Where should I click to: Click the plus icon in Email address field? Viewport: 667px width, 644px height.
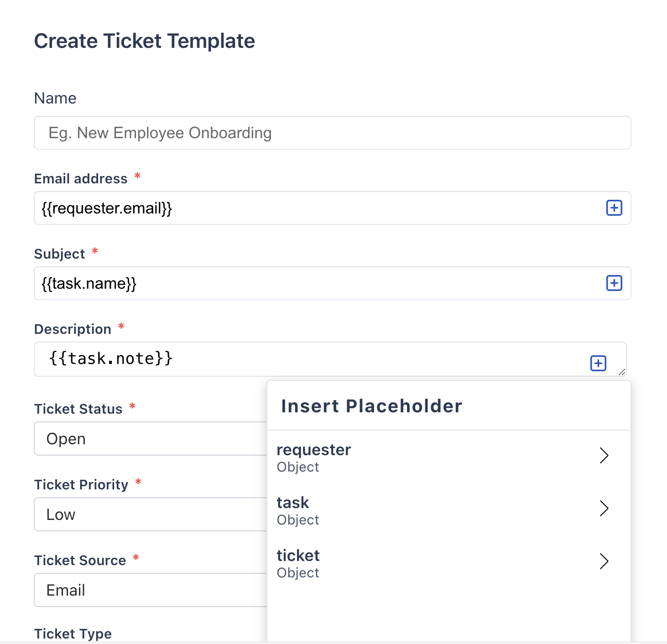click(614, 208)
